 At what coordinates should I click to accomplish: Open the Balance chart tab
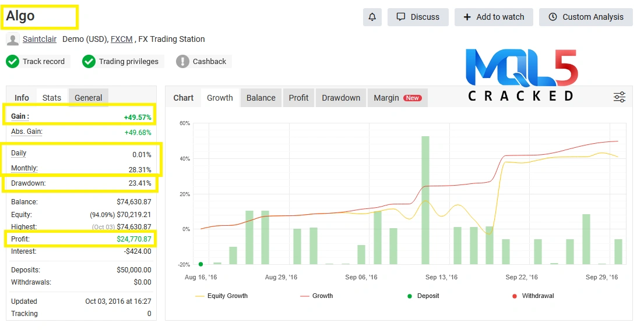[261, 98]
